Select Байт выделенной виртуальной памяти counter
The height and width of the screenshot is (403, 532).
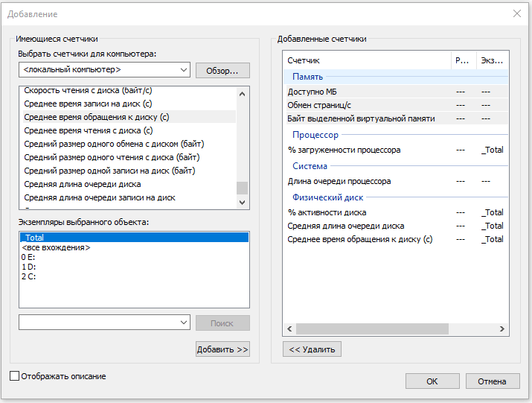(396, 118)
